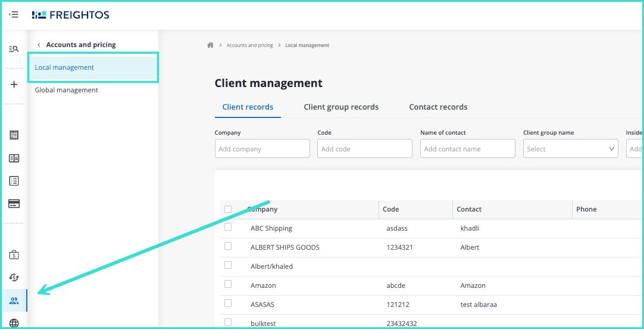Open the globe icon in sidebar

pyautogui.click(x=14, y=324)
